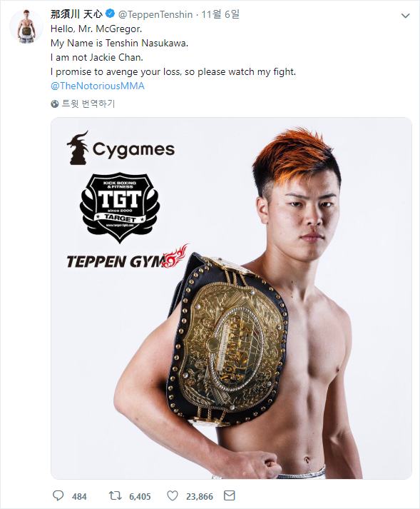This screenshot has width=420, height=509.
Task: Click the globe icon beside translate
Action: pos(55,104)
